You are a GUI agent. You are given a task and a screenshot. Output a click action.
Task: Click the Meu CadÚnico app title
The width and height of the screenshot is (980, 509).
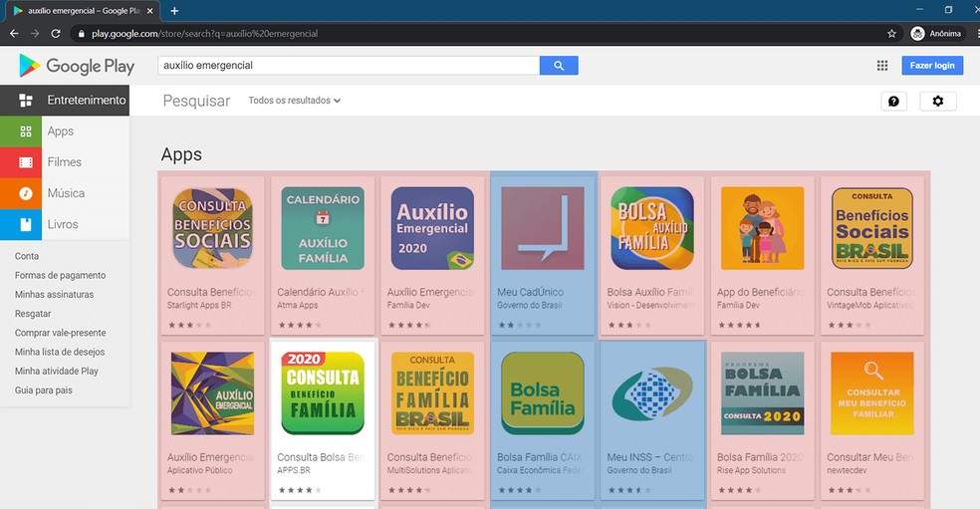[x=531, y=292]
